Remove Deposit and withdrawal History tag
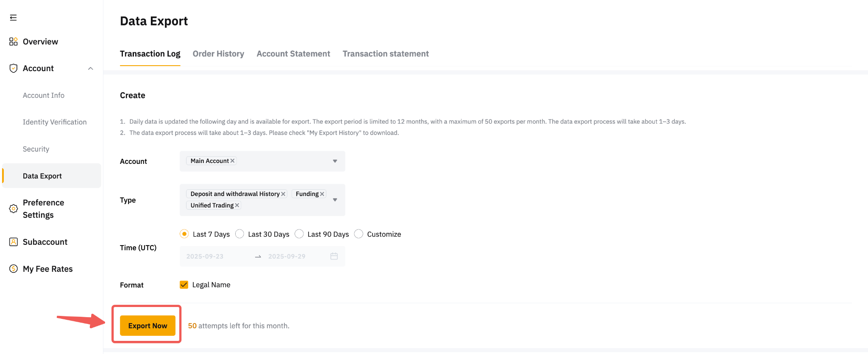868x354 pixels. click(x=283, y=194)
